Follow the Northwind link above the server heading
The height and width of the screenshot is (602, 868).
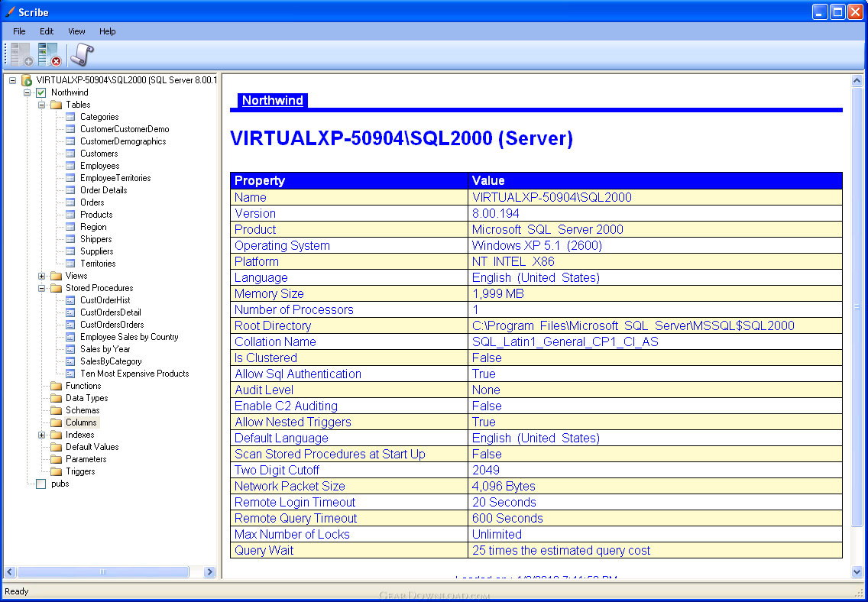click(x=272, y=100)
